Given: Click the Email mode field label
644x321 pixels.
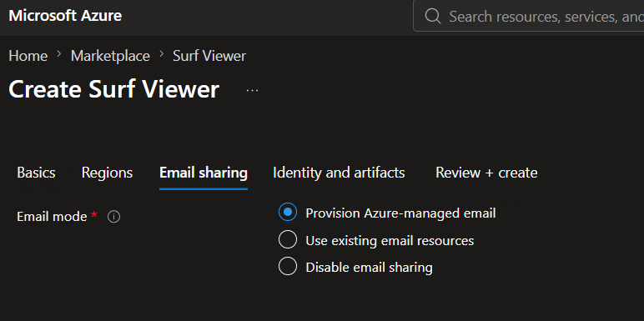Looking at the screenshot, I should (52, 216).
